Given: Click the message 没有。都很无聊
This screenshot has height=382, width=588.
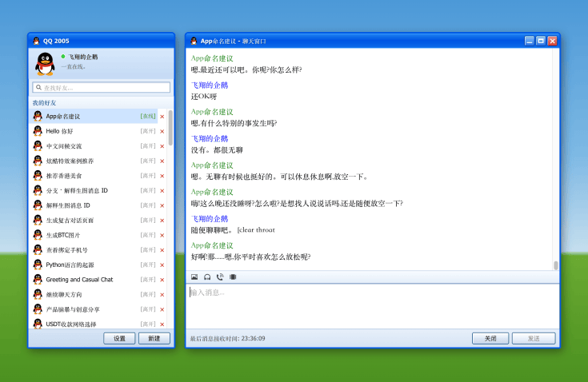Looking at the screenshot, I should [x=217, y=150].
